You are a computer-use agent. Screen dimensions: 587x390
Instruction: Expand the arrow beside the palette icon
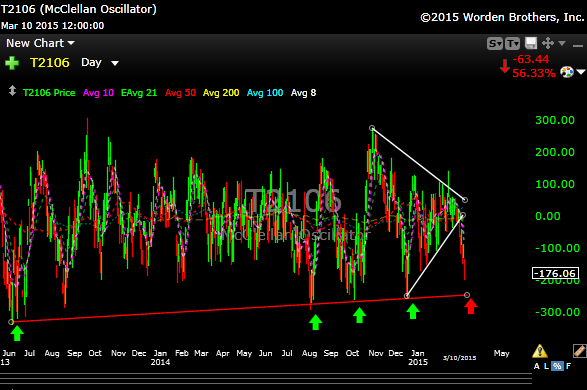coord(581,72)
